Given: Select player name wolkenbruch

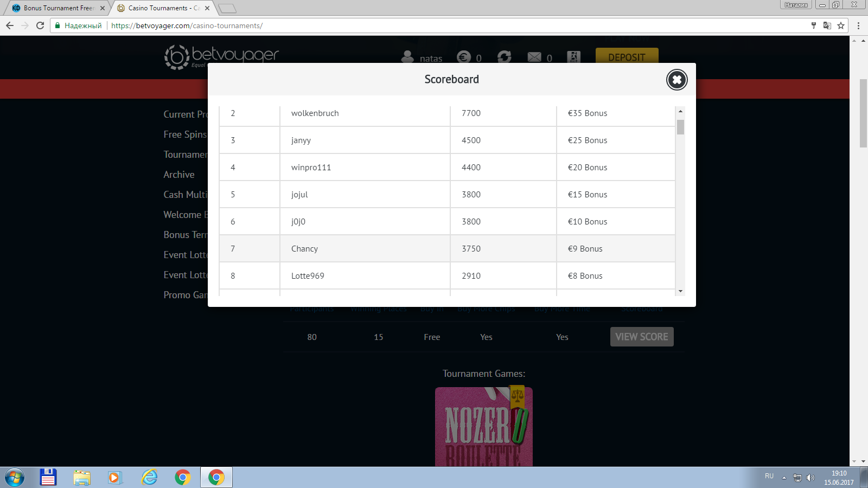Looking at the screenshot, I should [x=315, y=113].
